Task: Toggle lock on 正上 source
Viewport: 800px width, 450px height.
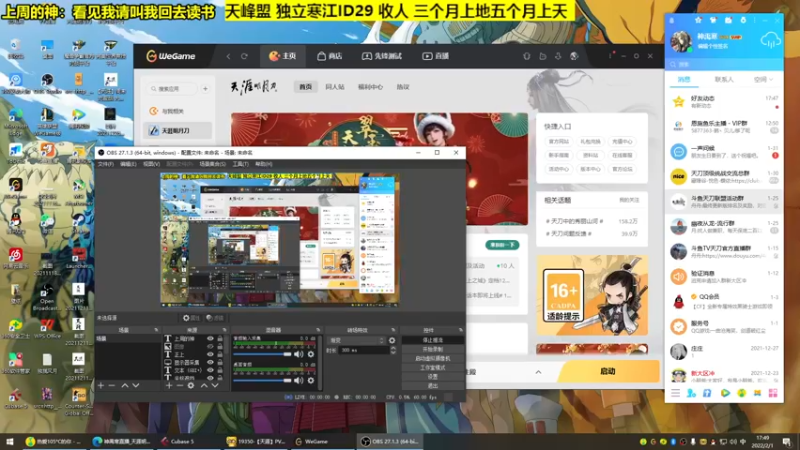Action: (x=220, y=354)
